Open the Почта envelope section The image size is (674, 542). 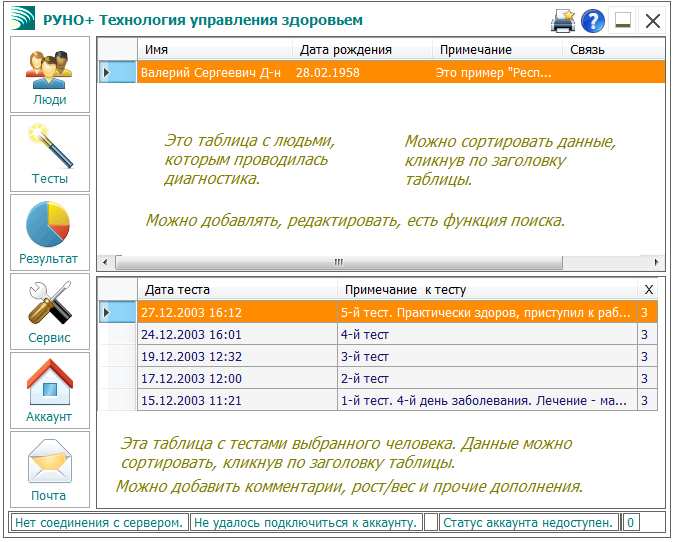50,470
